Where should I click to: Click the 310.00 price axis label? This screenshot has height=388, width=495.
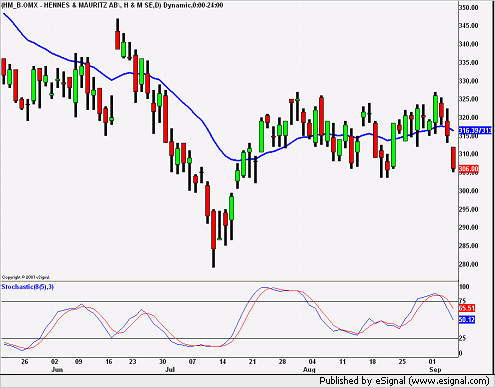tap(468, 154)
